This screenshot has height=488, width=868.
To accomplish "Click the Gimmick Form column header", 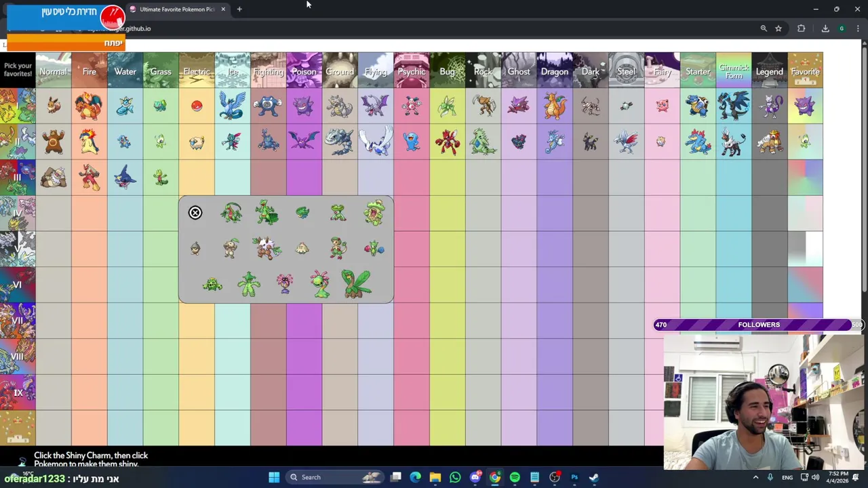I will (734, 70).
